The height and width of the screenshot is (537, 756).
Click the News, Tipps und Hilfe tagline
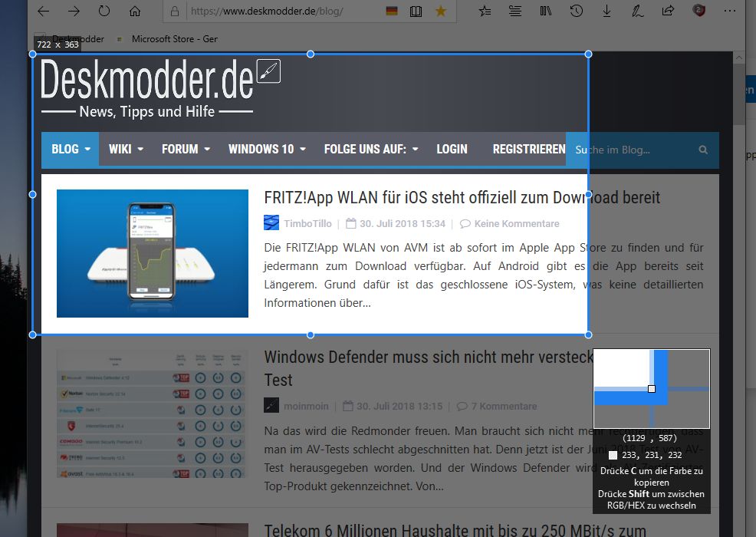pyautogui.click(x=146, y=111)
